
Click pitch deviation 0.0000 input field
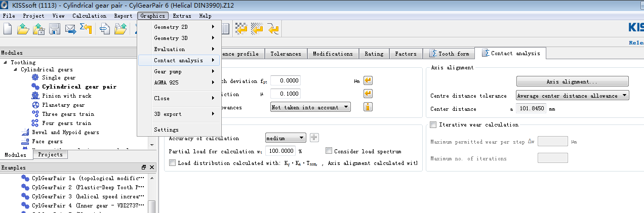(286, 80)
